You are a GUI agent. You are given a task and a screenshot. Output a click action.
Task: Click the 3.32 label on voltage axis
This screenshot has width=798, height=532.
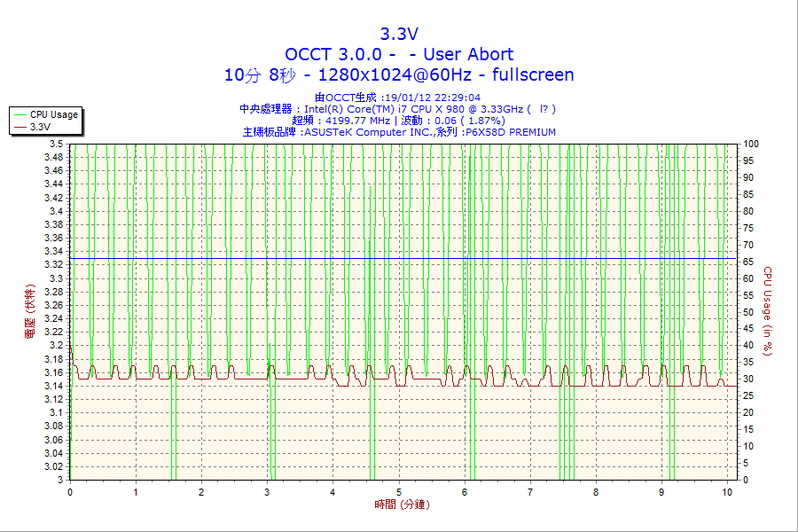[54, 265]
